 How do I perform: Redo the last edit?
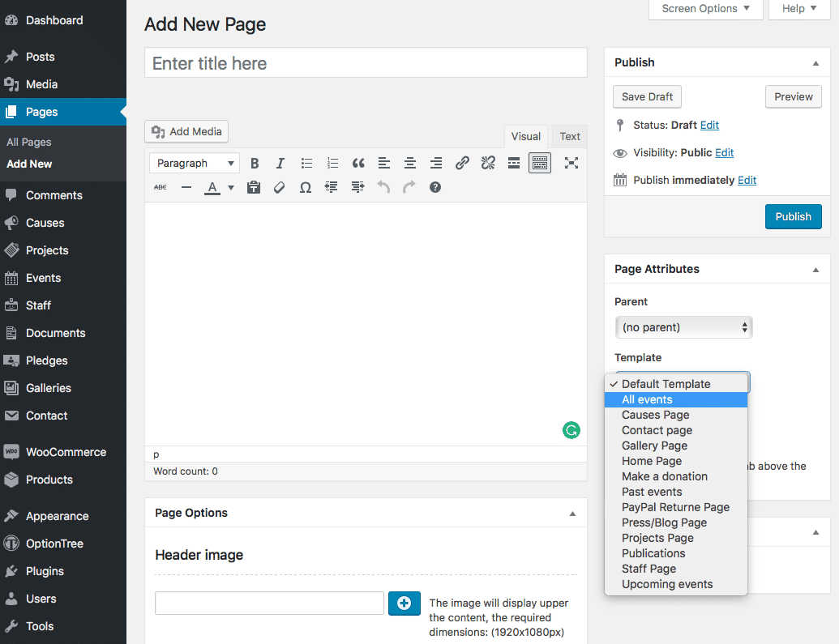point(409,187)
